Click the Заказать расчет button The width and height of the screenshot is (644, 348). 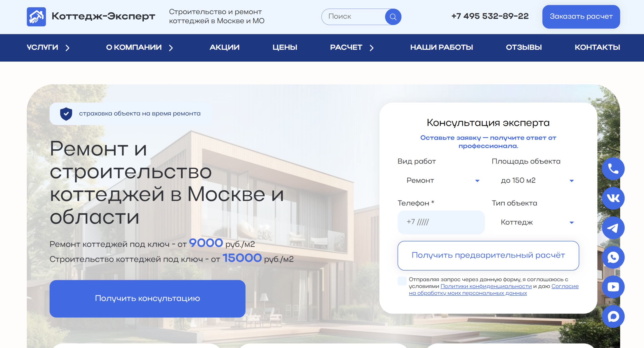coord(581,17)
